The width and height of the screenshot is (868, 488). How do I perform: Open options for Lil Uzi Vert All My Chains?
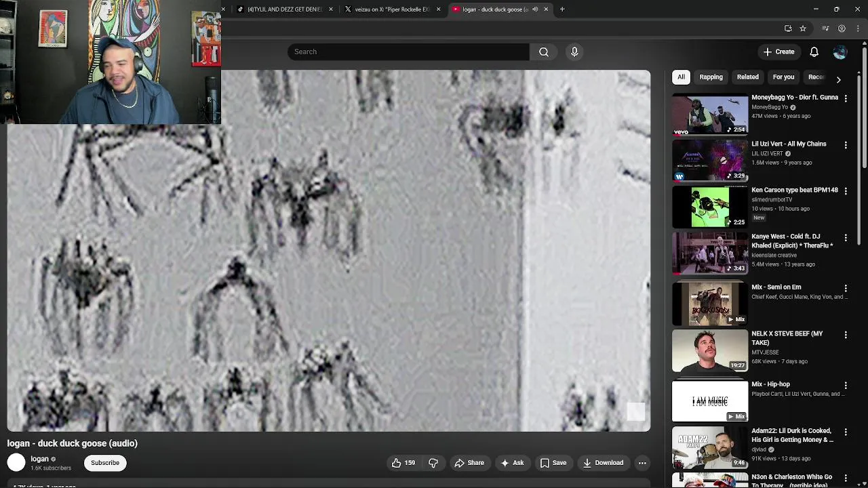click(846, 145)
